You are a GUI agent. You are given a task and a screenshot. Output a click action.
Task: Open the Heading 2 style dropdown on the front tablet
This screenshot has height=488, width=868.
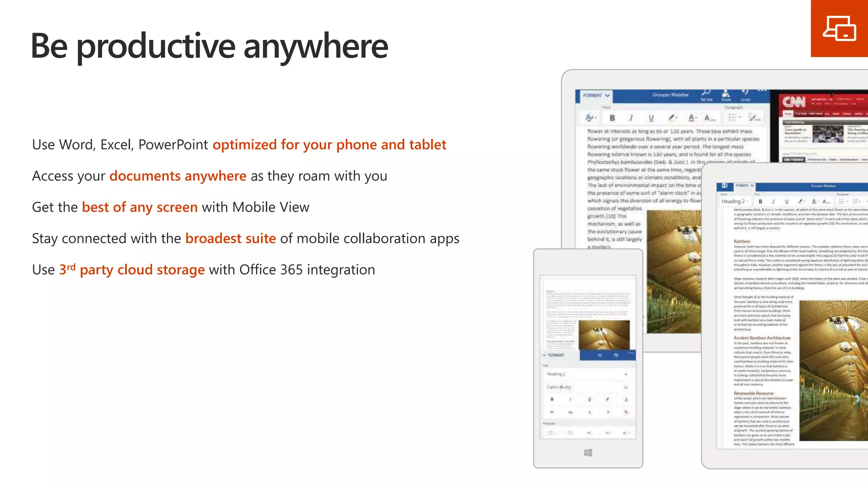[735, 201]
